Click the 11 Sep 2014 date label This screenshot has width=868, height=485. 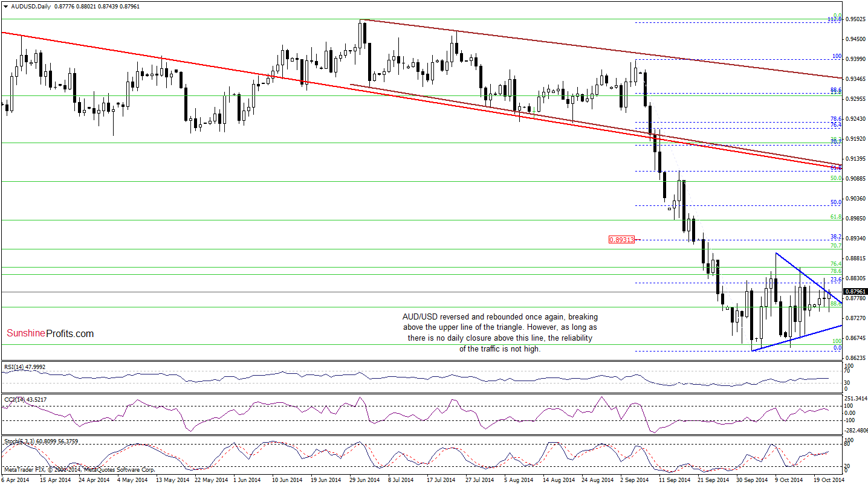pos(674,480)
